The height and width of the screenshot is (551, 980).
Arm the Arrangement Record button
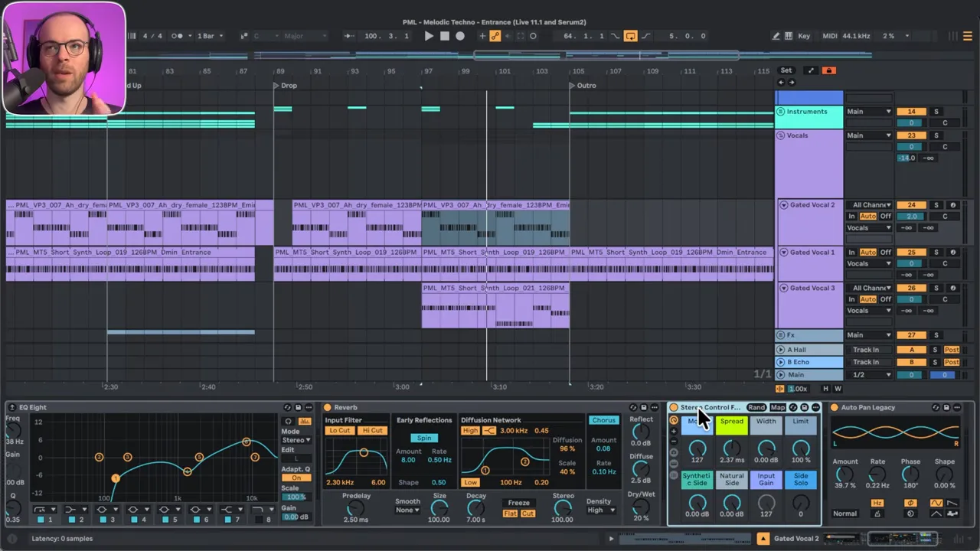pos(460,36)
